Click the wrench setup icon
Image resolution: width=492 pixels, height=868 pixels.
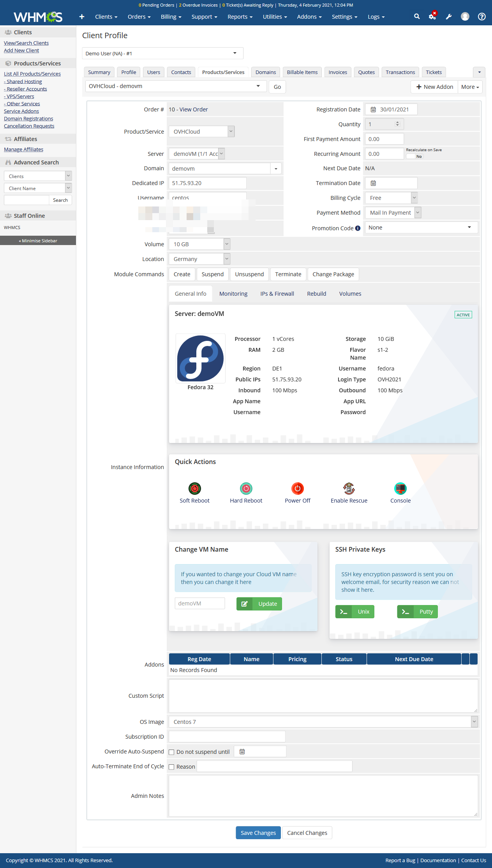click(x=449, y=16)
